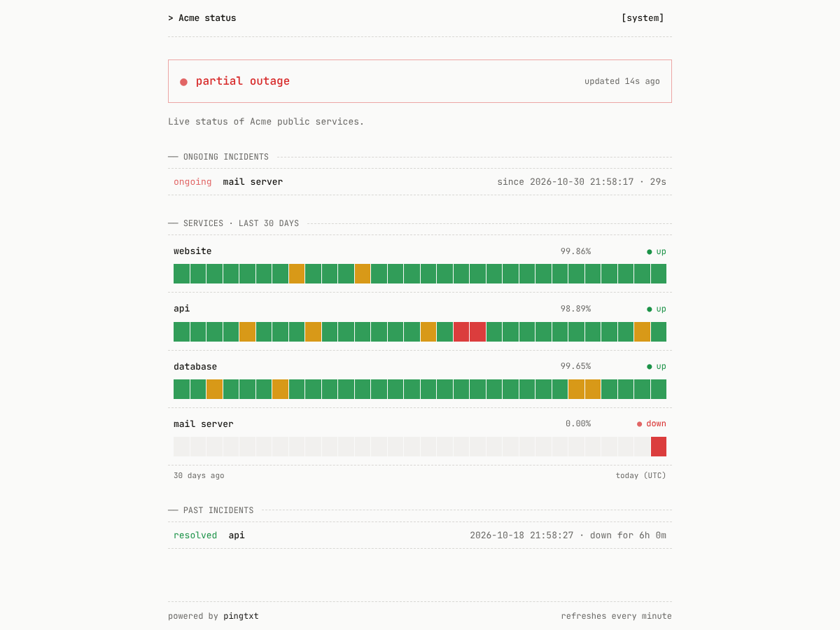Click the partial outage red dot
Viewport: 840px width, 630px height.
(x=183, y=82)
